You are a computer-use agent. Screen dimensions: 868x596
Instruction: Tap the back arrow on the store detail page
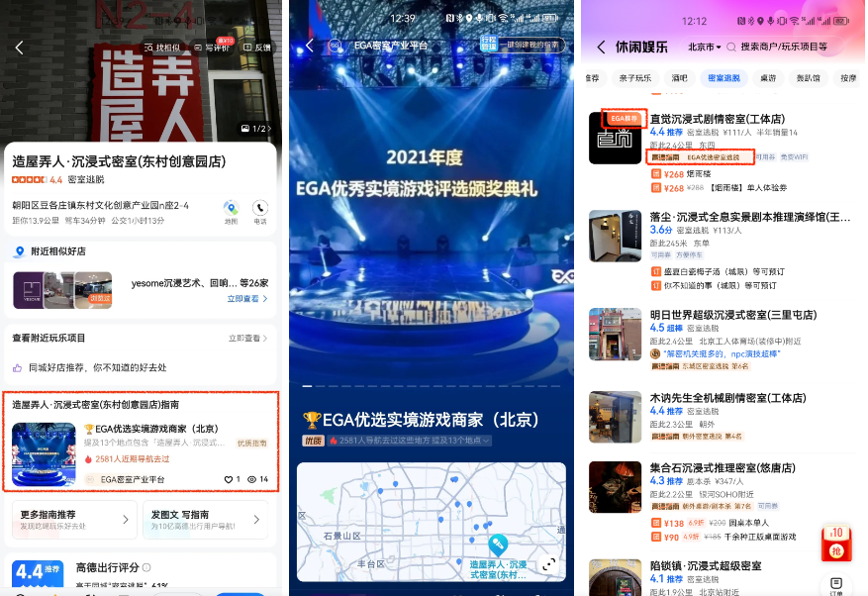point(19,48)
